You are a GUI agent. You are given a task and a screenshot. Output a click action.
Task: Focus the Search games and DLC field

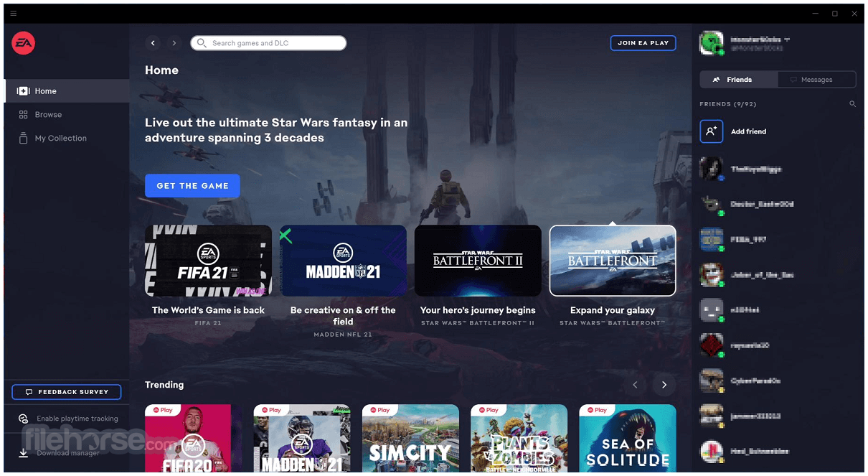coord(268,43)
